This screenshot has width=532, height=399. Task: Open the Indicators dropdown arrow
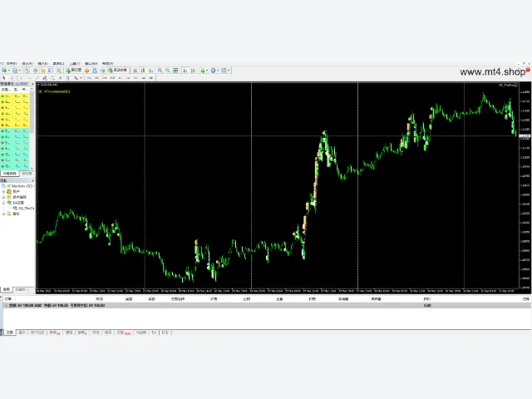[207, 70]
